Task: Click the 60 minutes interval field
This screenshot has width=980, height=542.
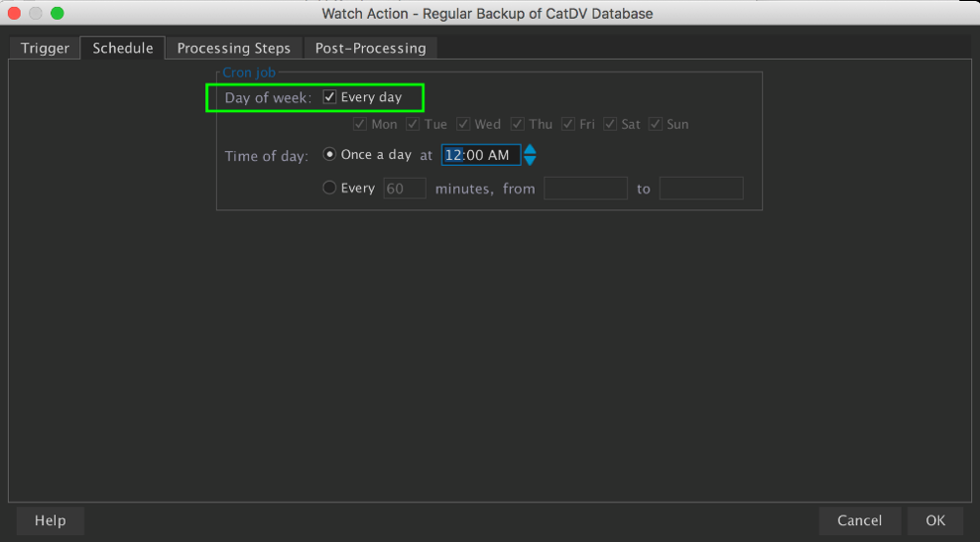Action: 405,189
